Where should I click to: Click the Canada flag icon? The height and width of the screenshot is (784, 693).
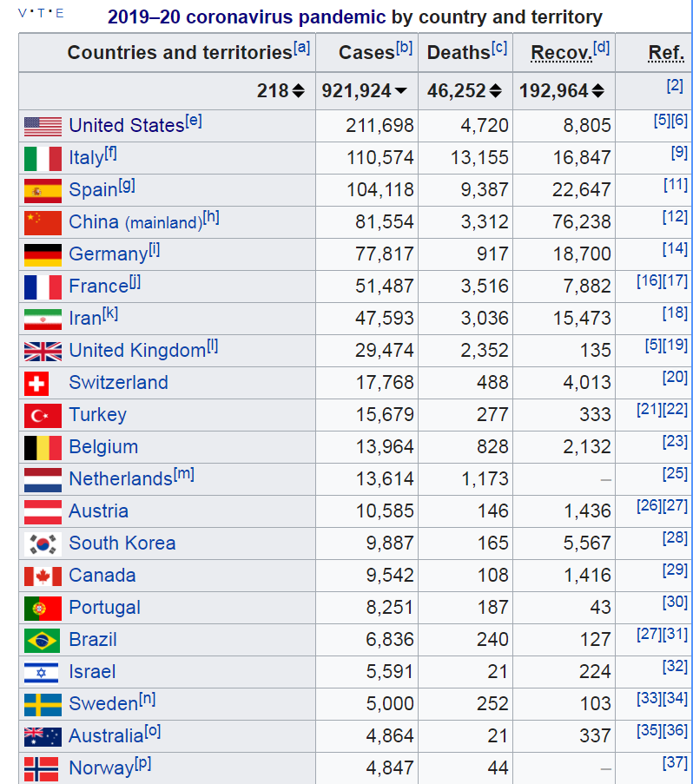pos(43,576)
